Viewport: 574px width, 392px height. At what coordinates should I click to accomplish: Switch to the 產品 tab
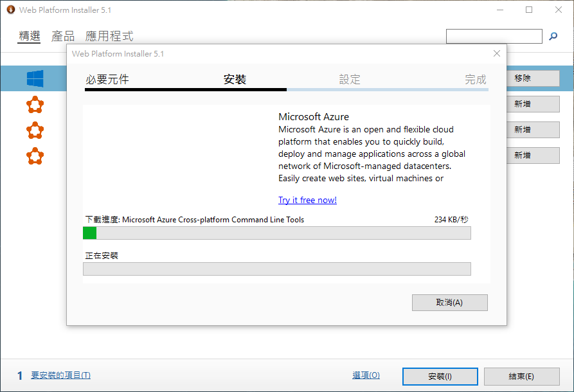tap(62, 36)
